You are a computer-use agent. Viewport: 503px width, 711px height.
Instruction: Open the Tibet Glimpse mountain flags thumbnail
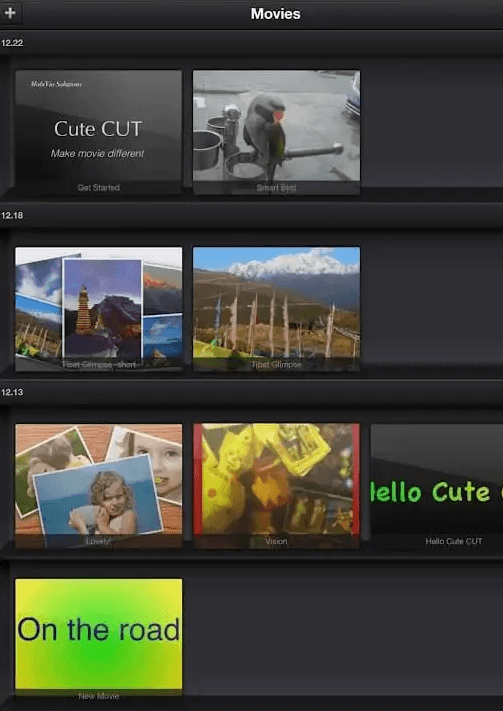tap(276, 309)
